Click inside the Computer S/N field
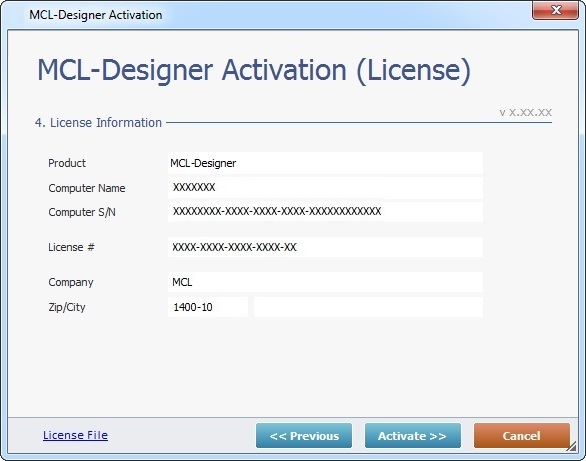The height and width of the screenshot is (461, 586). 325,212
